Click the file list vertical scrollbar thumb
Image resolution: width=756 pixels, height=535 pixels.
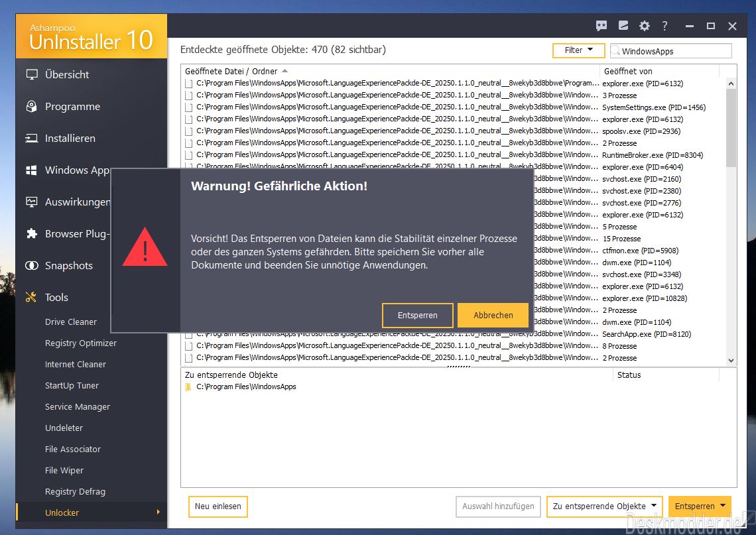pyautogui.click(x=731, y=128)
